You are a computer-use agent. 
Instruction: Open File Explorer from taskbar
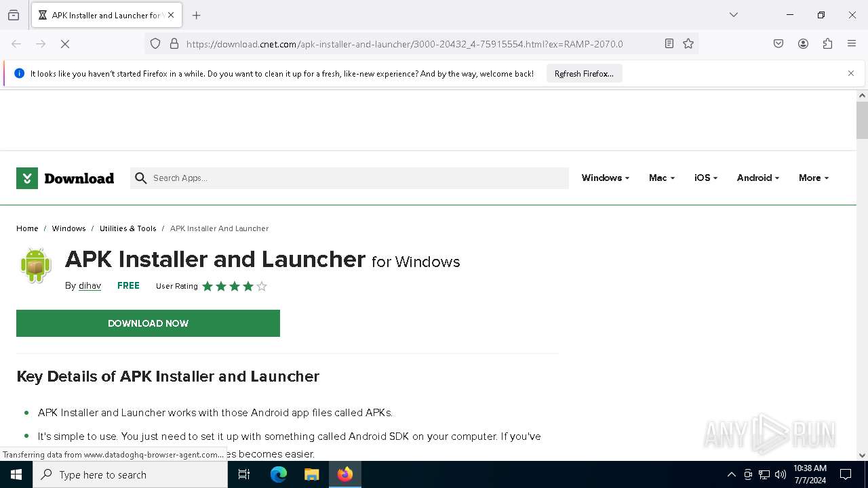311,474
